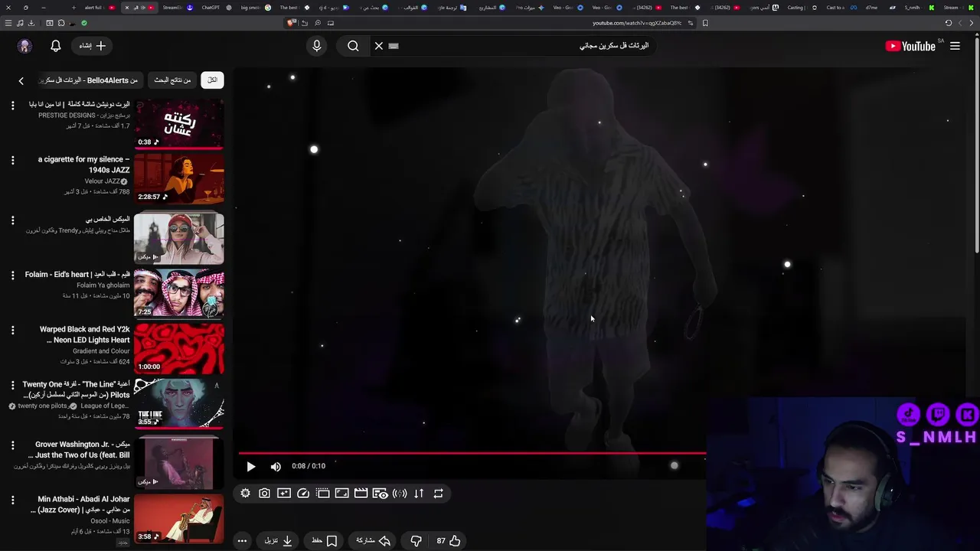Open options for Min Athabi jazz cover video
The height and width of the screenshot is (551, 980).
tap(12, 500)
